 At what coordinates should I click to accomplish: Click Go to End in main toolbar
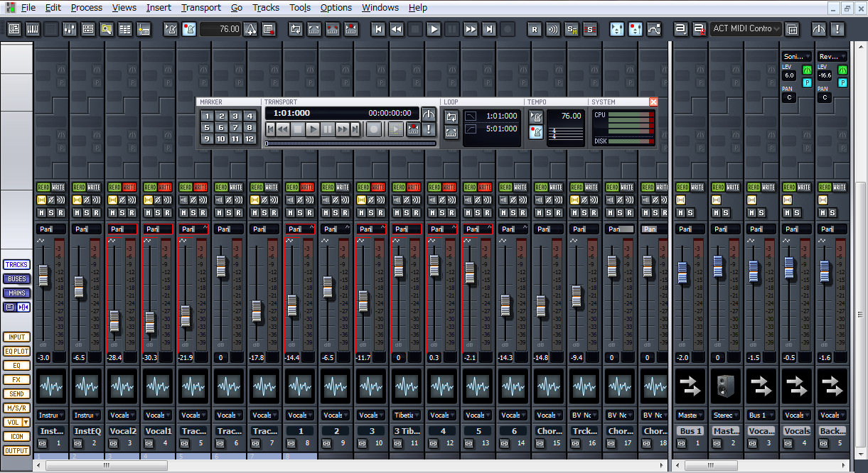pos(489,29)
